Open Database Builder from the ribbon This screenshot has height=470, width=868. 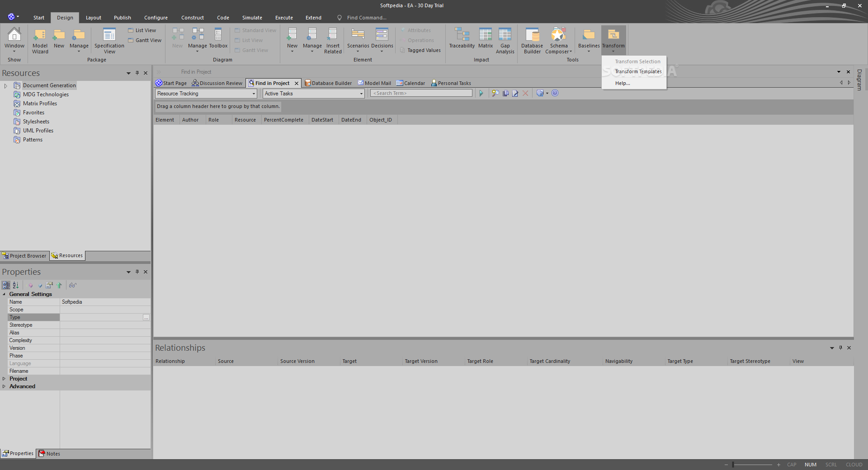point(532,41)
